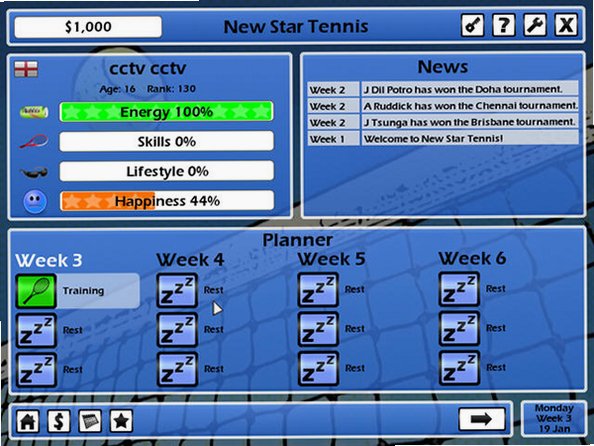Image resolution: width=594 pixels, height=446 pixels.
Task: Close the game with X button
Action: click(x=566, y=25)
